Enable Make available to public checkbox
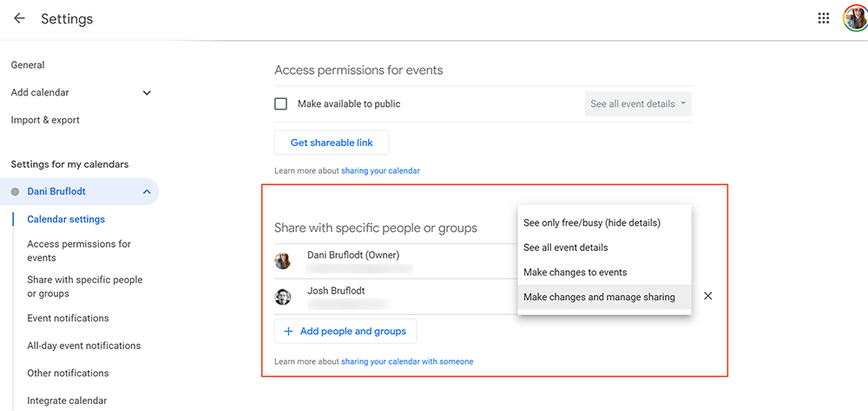868x411 pixels. click(x=281, y=104)
